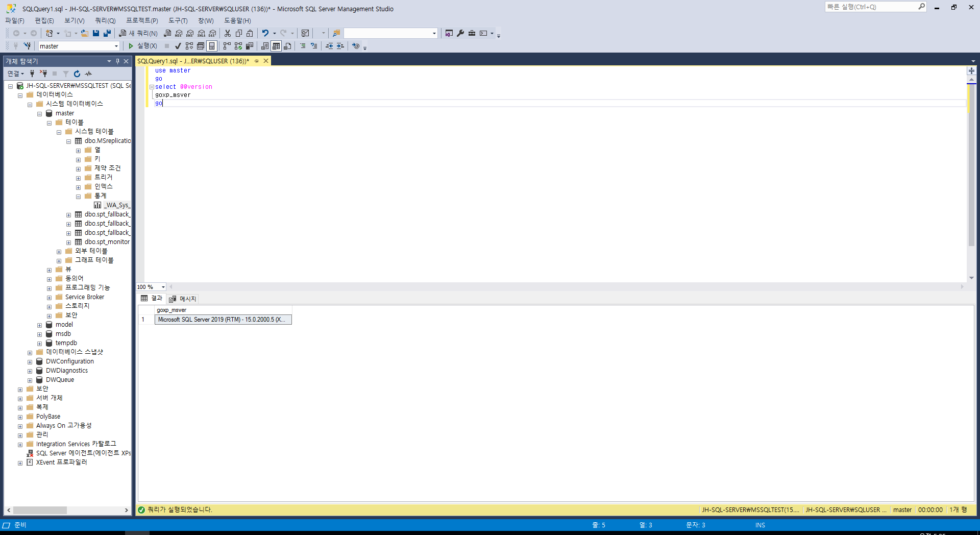
Task: Open the 파일(F) menu
Action: (x=15, y=20)
